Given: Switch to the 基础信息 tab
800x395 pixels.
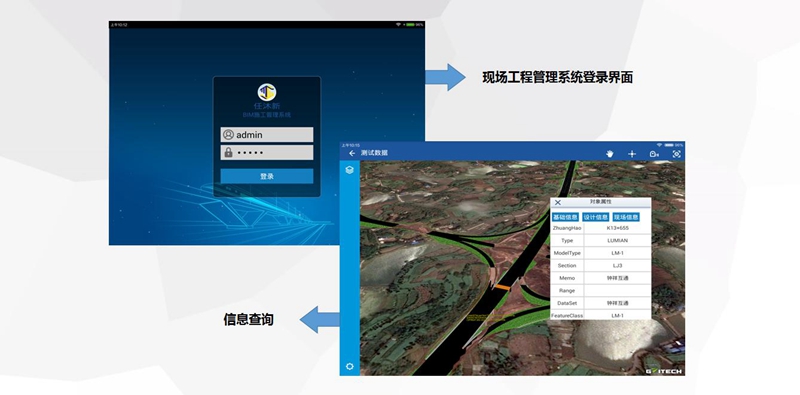Looking at the screenshot, I should (x=565, y=217).
